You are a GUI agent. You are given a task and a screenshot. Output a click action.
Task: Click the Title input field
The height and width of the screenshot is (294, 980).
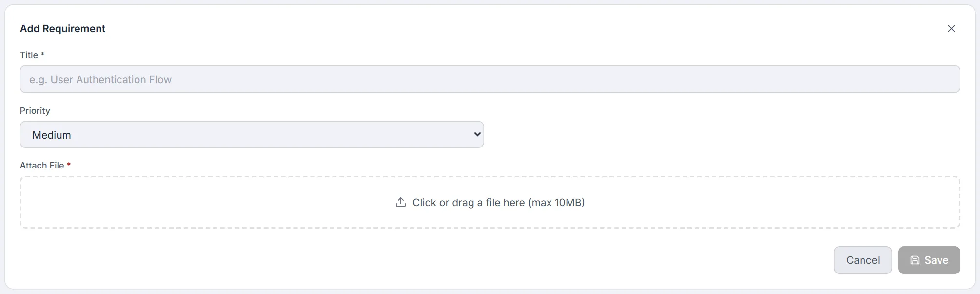pos(490,79)
